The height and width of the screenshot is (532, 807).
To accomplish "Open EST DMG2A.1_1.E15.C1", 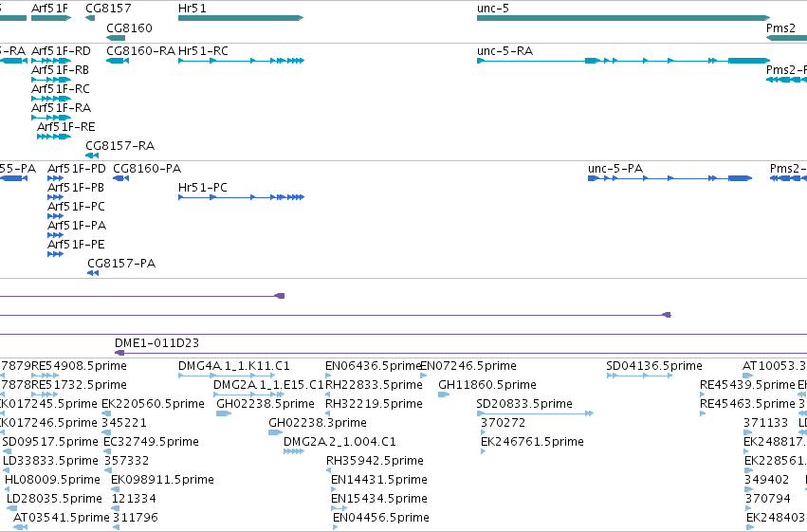I will coord(268,385).
